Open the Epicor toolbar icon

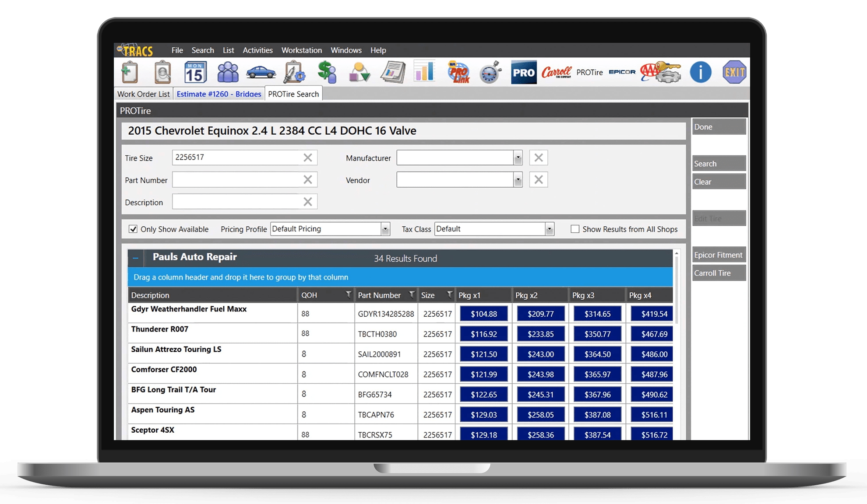(622, 72)
